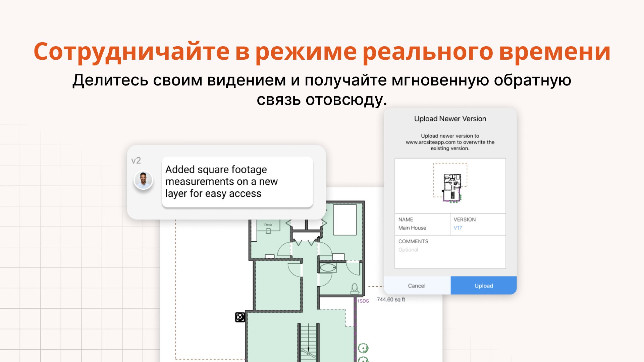Screen dimensions: 644x362
Task: Select the green shrub symbol
Action: pos(363,348)
